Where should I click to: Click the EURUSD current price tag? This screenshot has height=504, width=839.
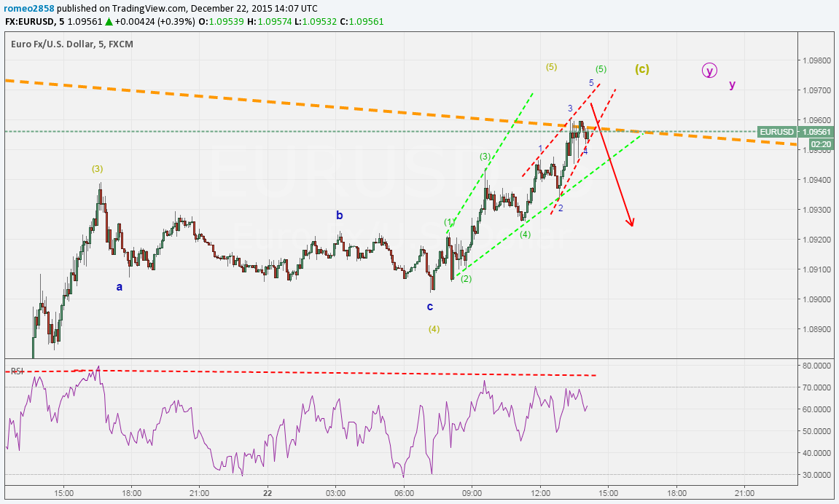(776, 132)
